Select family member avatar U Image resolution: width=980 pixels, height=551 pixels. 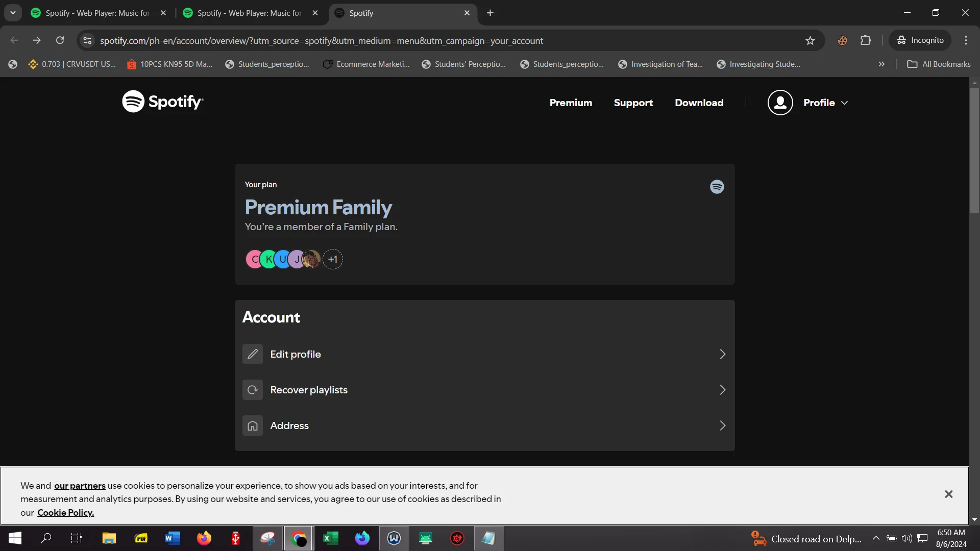click(x=282, y=259)
